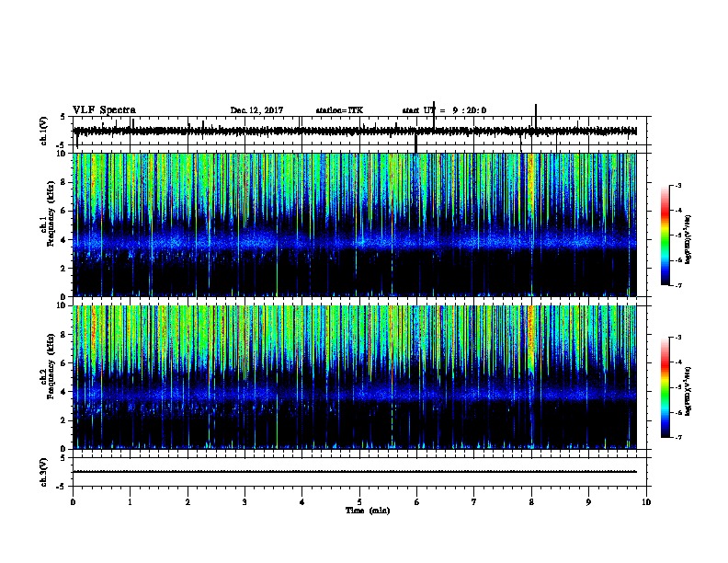This screenshot has height=563, width=728.
Task: Click the ch.1 spectrogram colorbar
Action: pyautogui.click(x=665, y=236)
